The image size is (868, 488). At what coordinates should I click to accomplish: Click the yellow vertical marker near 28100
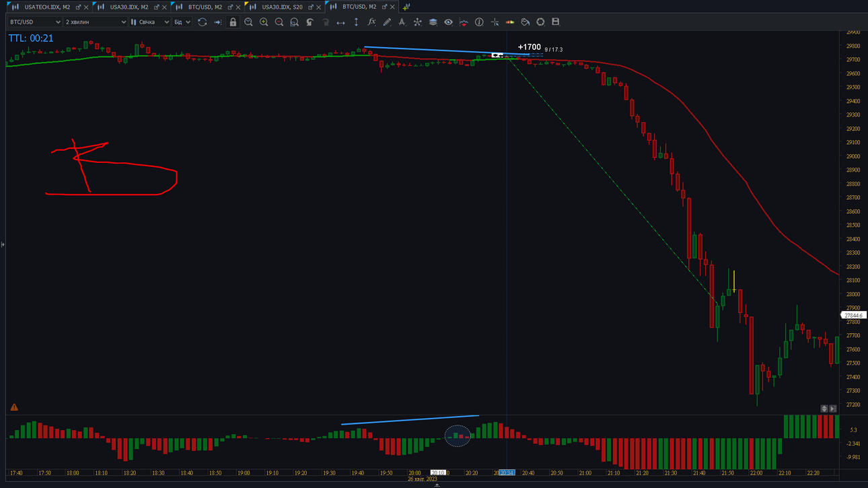coord(733,281)
